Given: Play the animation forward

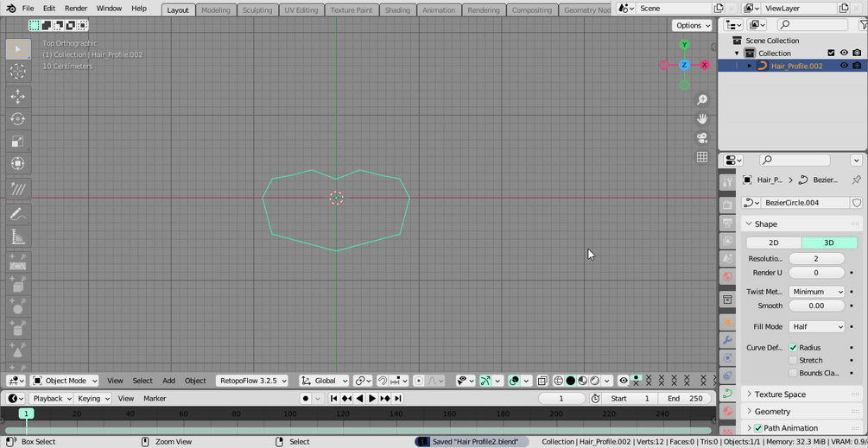Looking at the screenshot, I should [x=372, y=398].
